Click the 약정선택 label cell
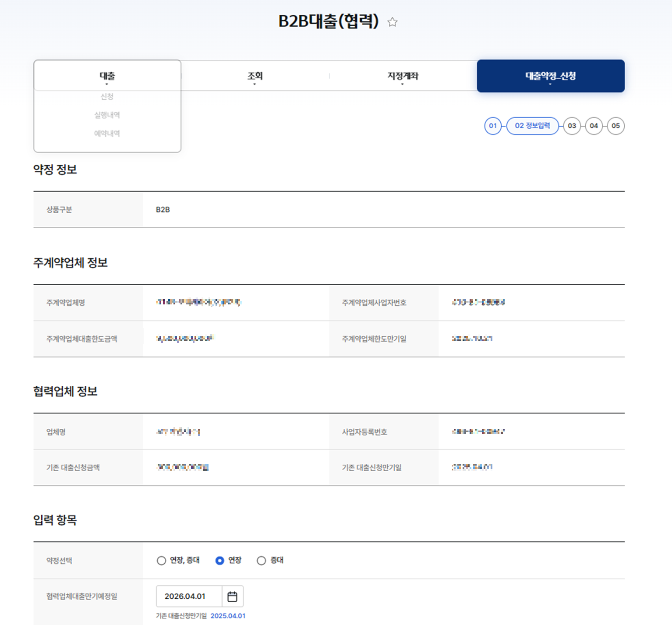 (88, 561)
